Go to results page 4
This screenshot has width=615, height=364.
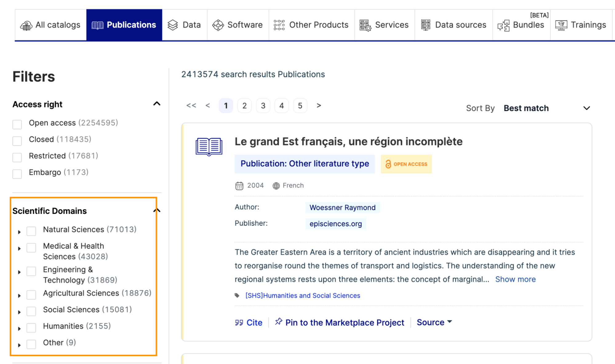(x=282, y=106)
